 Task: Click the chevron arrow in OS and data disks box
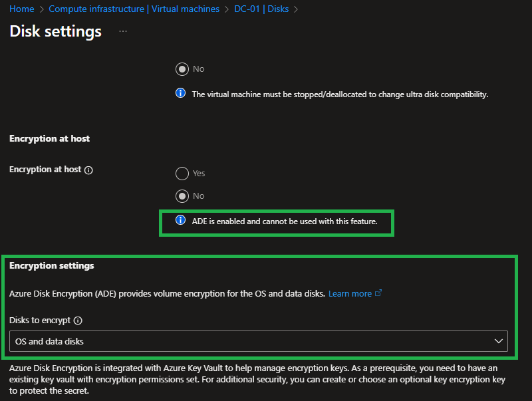[x=499, y=341]
